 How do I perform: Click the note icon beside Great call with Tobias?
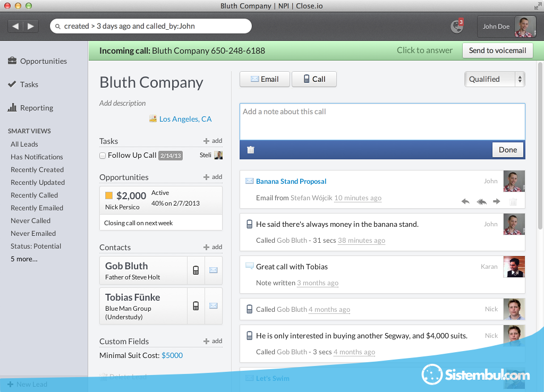click(250, 266)
